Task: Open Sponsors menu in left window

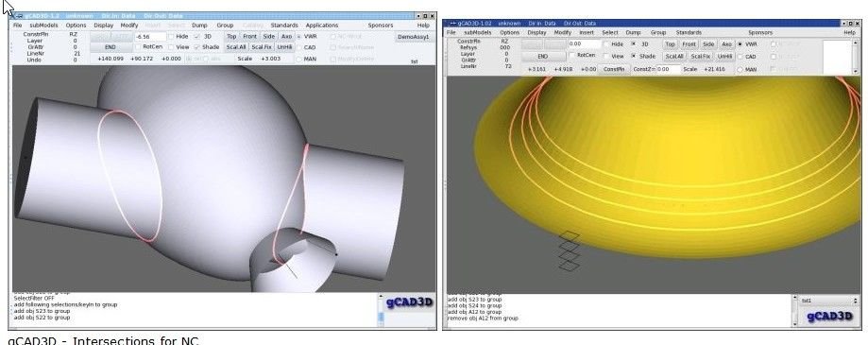Action: pos(381,26)
